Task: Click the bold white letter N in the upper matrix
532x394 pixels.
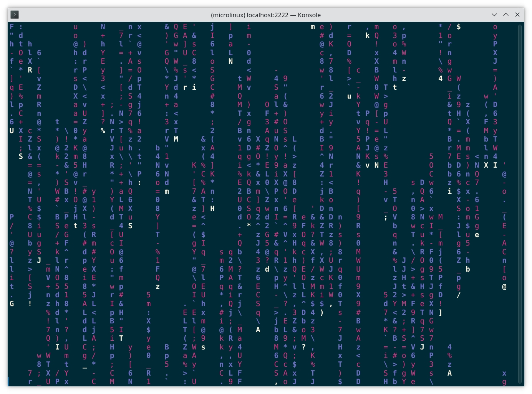Action: pyautogui.click(x=230, y=61)
